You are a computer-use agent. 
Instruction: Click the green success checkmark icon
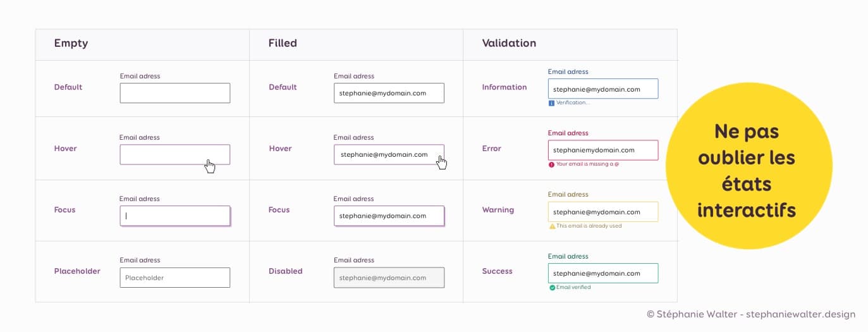[x=552, y=287]
